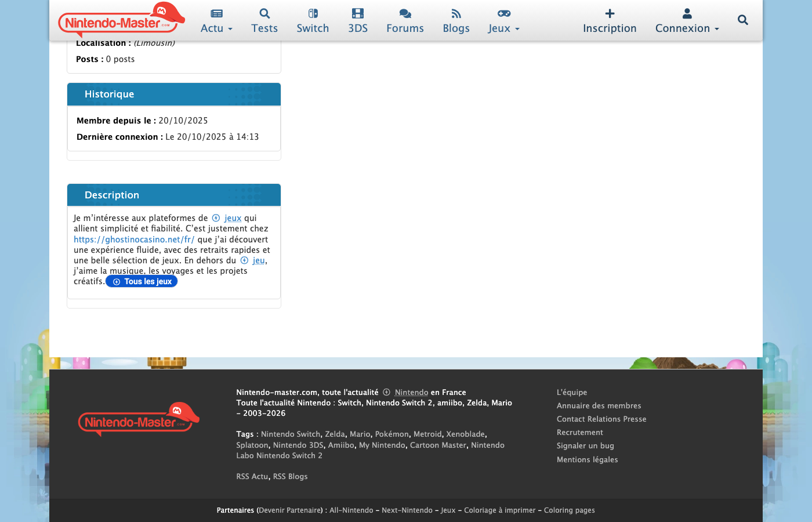The width and height of the screenshot is (812, 522).
Task: Expand the Jeux dropdown menu
Action: 504,28
